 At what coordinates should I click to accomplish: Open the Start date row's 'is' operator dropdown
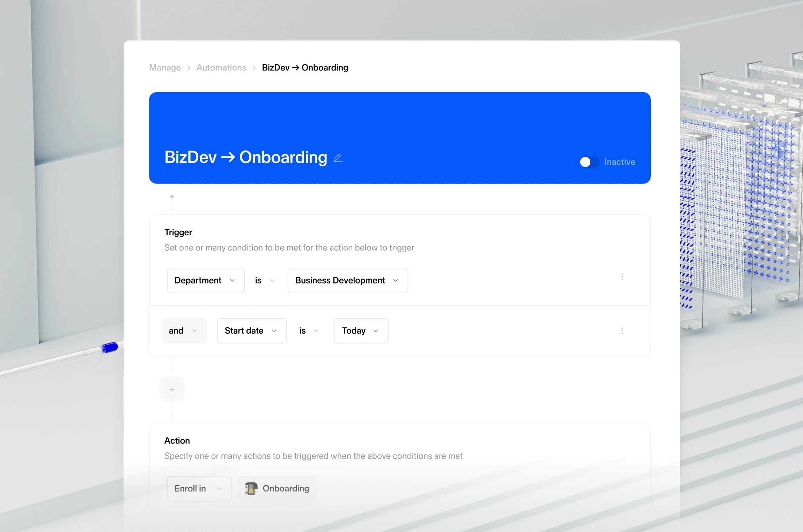click(x=309, y=331)
